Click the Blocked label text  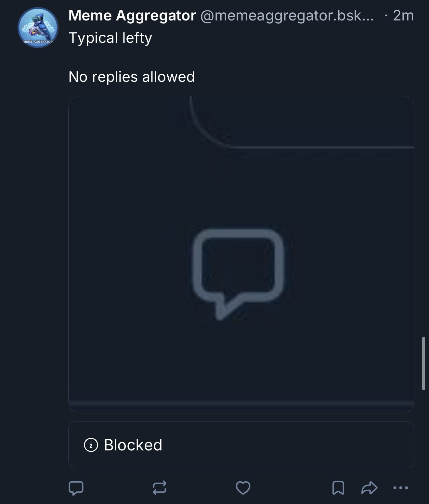click(x=133, y=445)
